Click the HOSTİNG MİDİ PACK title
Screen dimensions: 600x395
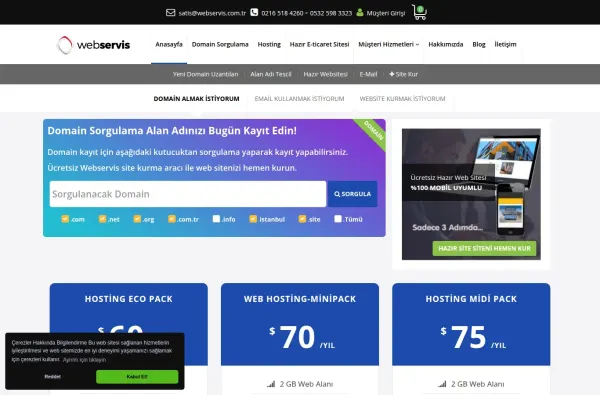pos(471,299)
